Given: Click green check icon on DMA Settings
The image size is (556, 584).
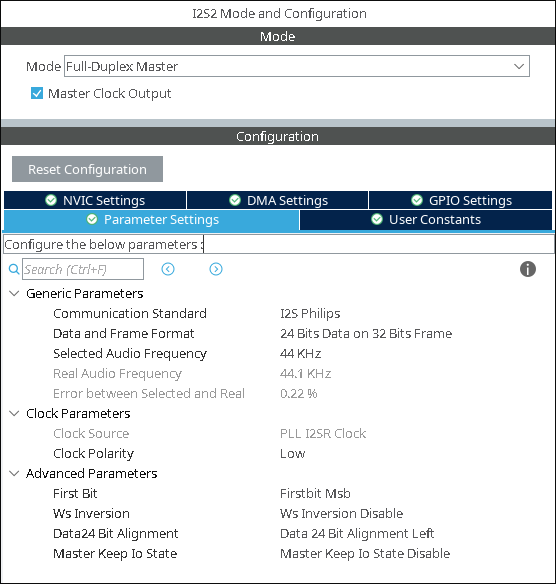Looking at the screenshot, I should coord(235,200).
